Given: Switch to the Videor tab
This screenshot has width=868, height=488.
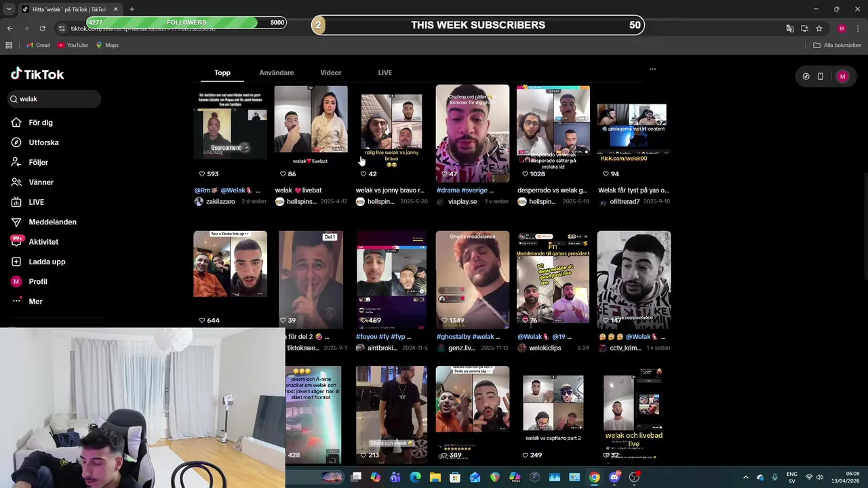Looking at the screenshot, I should (331, 73).
